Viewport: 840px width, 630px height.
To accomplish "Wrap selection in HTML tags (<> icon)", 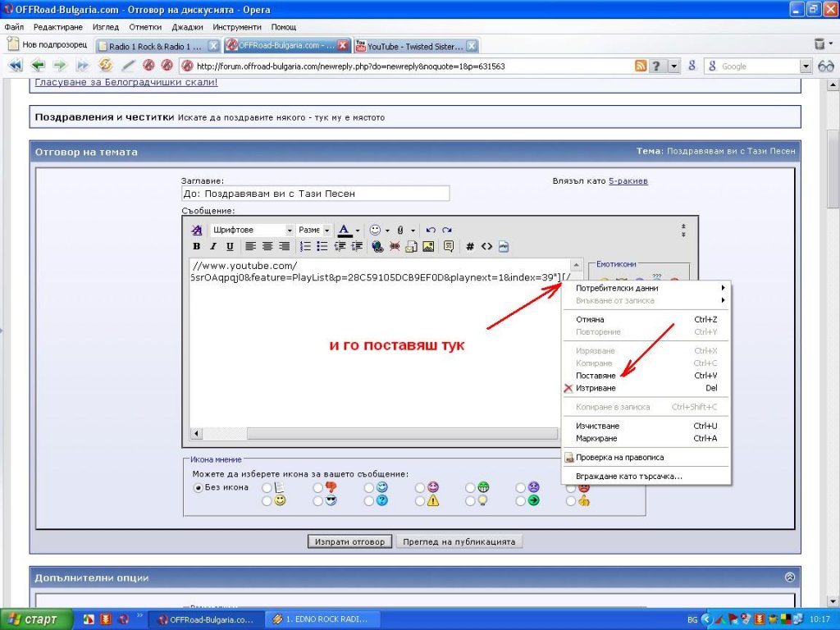I will [x=486, y=246].
